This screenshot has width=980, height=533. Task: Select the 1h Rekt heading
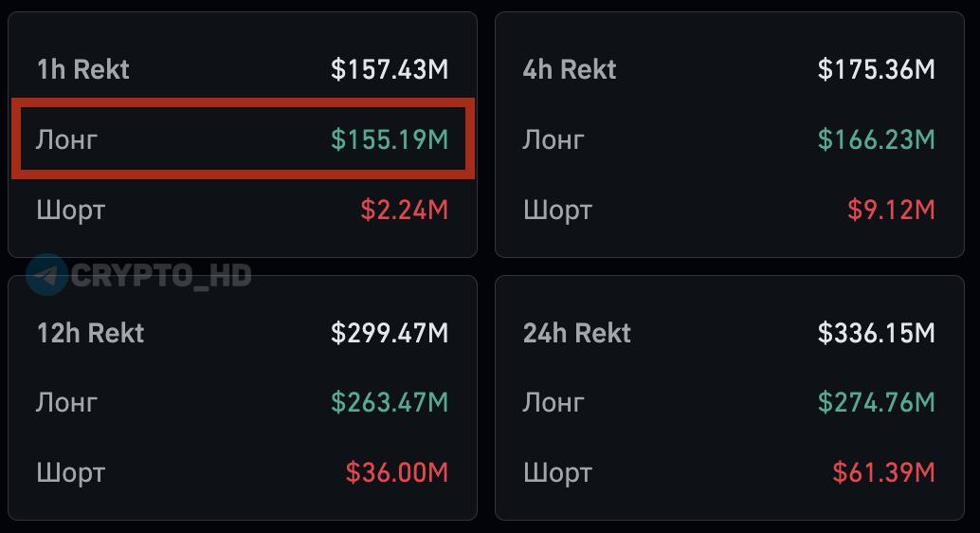[83, 69]
